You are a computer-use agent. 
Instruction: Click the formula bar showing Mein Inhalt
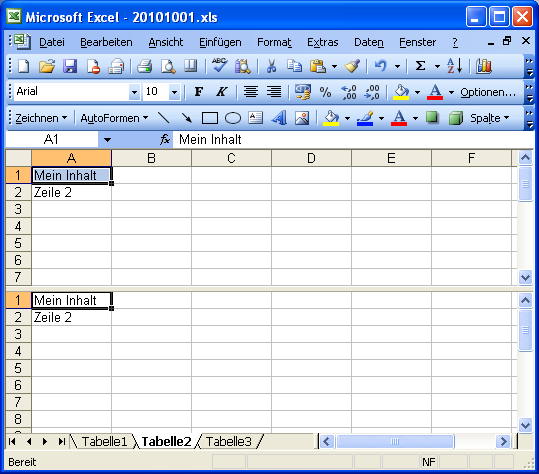pos(353,140)
